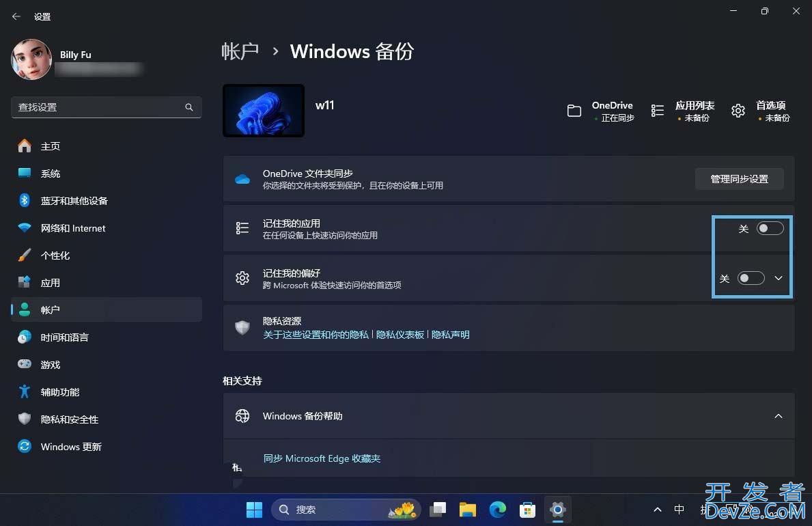The image size is (812, 526).
Task: Go back using the arrow icon
Action: pyautogui.click(x=16, y=16)
